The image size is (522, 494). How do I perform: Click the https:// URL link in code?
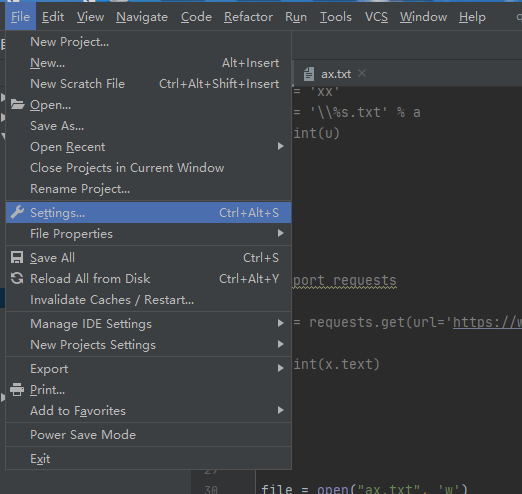(487, 322)
